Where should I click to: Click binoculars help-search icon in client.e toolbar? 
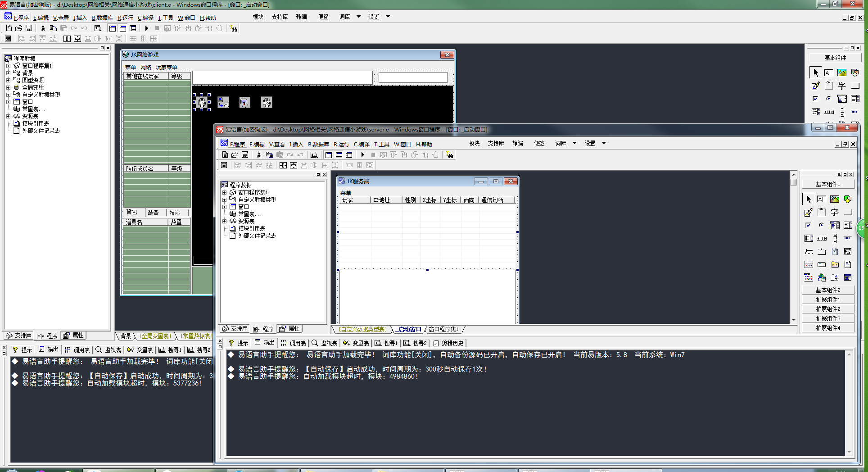pyautogui.click(x=233, y=28)
